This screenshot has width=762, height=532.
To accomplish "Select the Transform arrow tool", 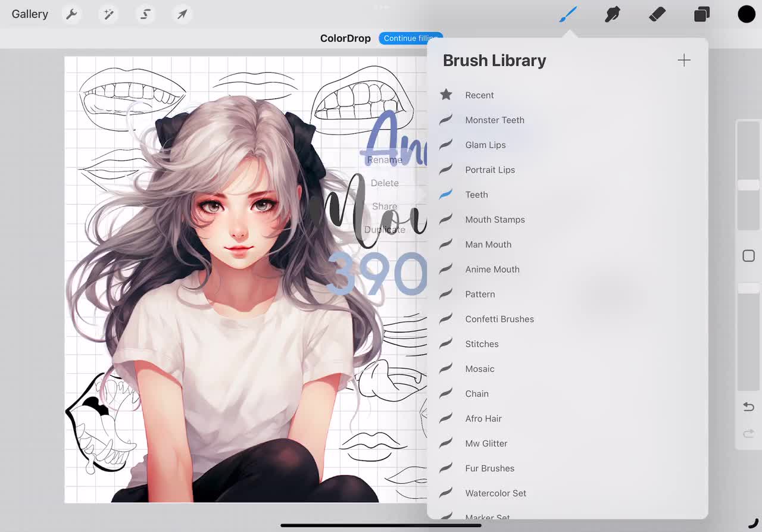I will (182, 14).
